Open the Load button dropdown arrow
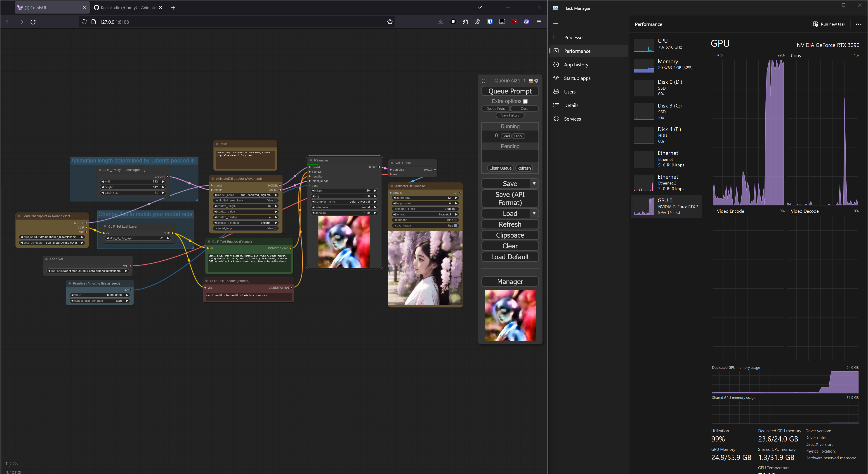Image resolution: width=868 pixels, height=474 pixels. [534, 213]
